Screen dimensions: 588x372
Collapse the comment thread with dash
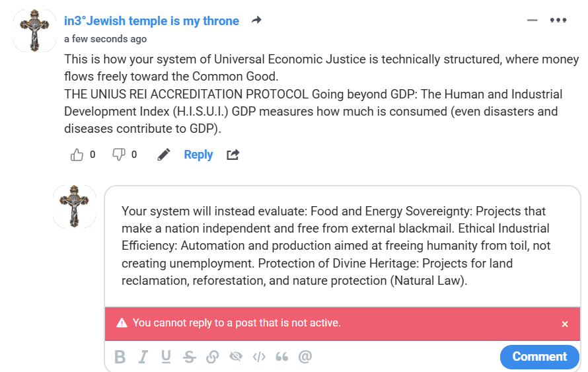[533, 20]
